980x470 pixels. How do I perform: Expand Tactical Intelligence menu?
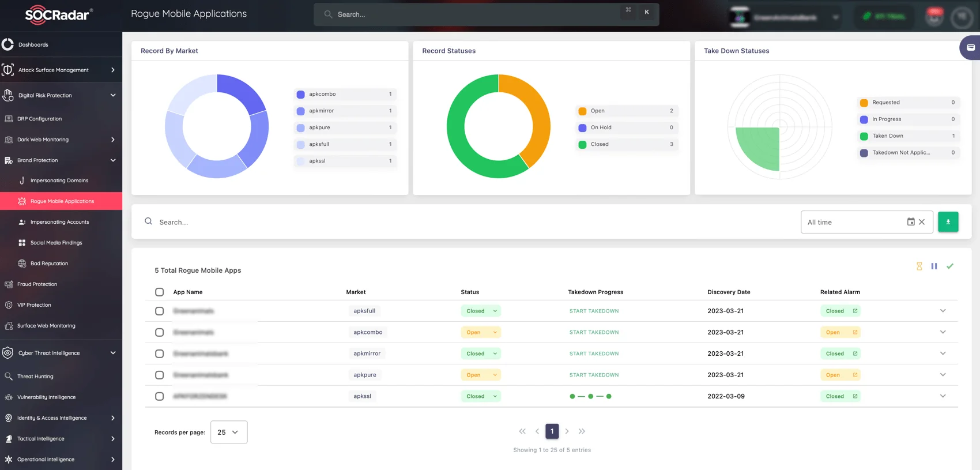pyautogui.click(x=113, y=439)
